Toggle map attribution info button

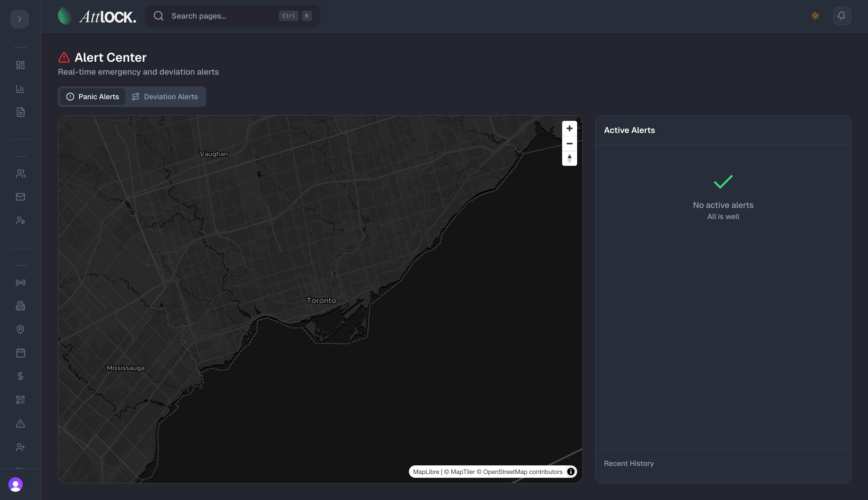(x=571, y=472)
